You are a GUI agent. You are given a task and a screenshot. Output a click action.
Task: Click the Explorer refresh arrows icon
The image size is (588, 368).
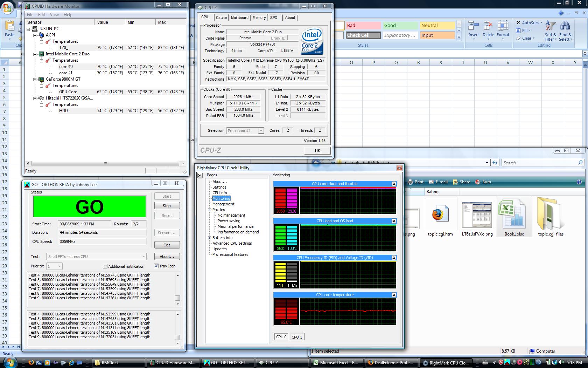point(495,163)
